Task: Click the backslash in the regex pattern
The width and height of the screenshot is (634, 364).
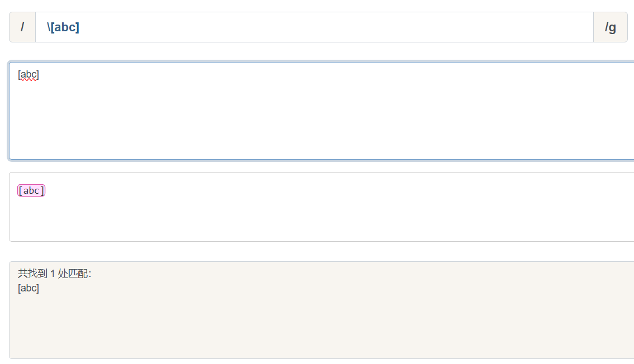Action: pos(49,27)
